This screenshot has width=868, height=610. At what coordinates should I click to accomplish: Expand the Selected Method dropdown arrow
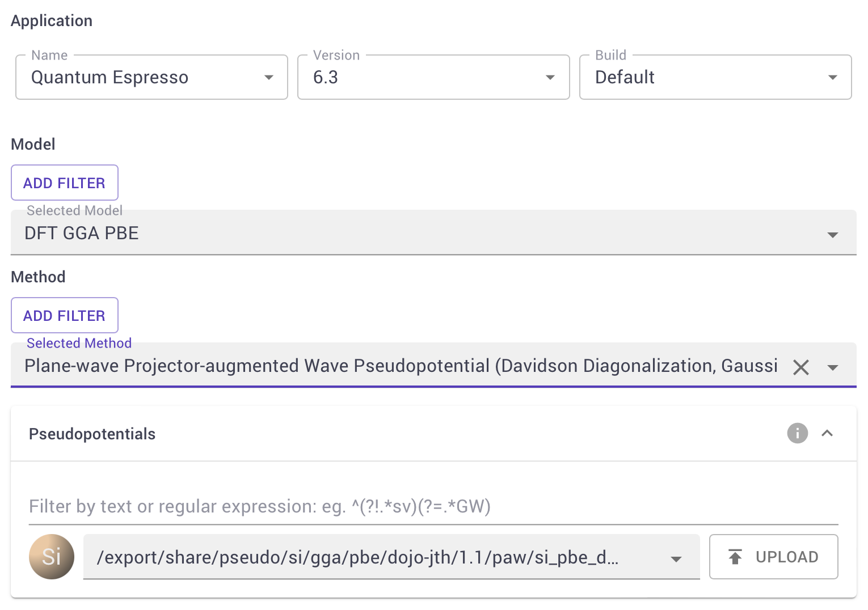pos(833,367)
